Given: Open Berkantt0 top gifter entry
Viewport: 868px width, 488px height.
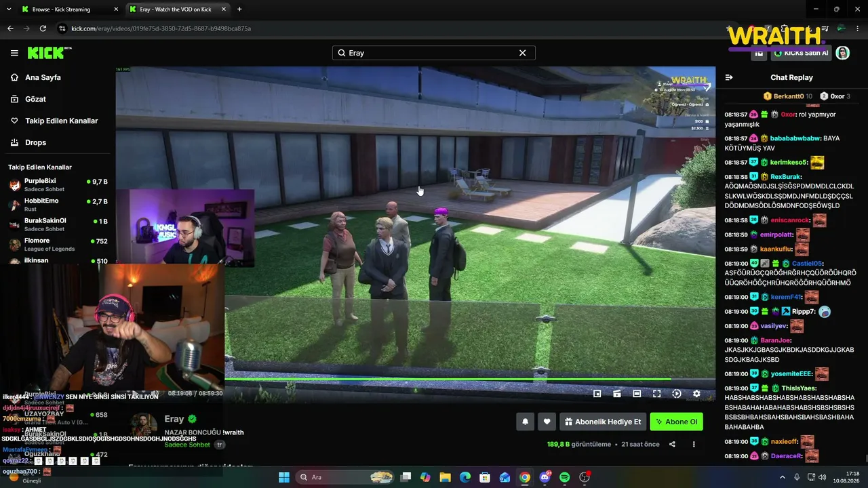Looking at the screenshot, I should tap(788, 96).
